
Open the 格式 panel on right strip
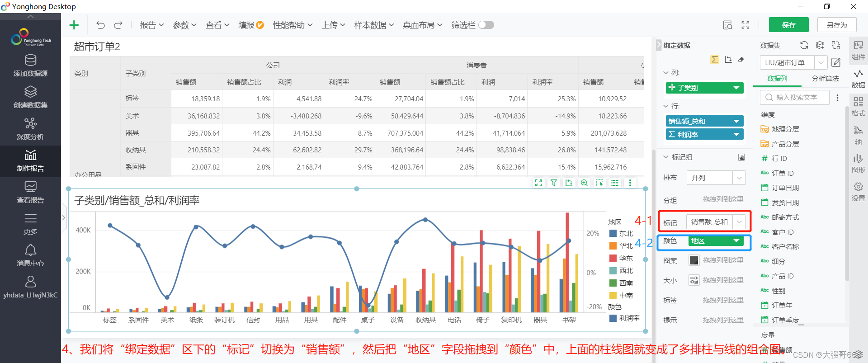coord(858,107)
